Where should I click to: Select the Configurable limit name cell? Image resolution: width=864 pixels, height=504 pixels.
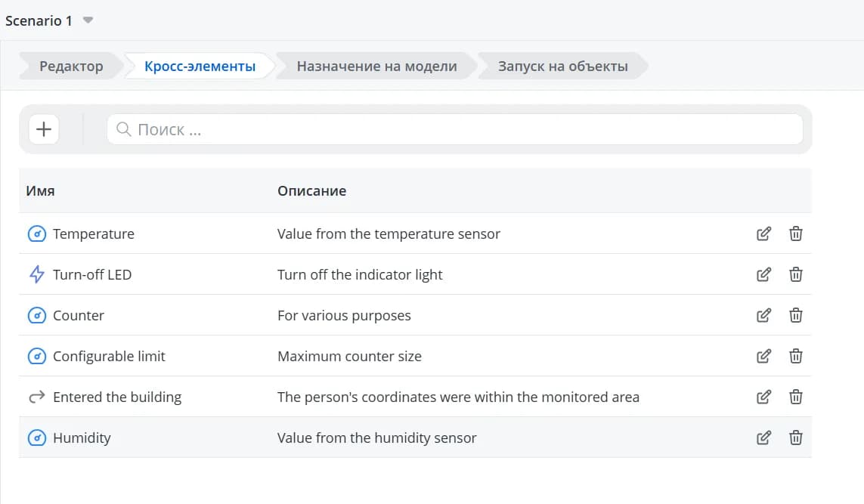tap(109, 356)
